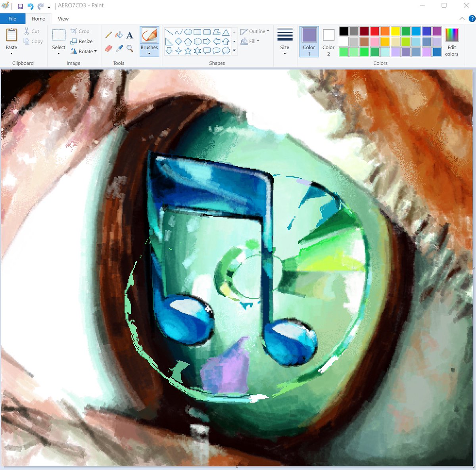Viewport: 476px width, 470px height.
Task: Choose the Line shape
Action: [169, 32]
